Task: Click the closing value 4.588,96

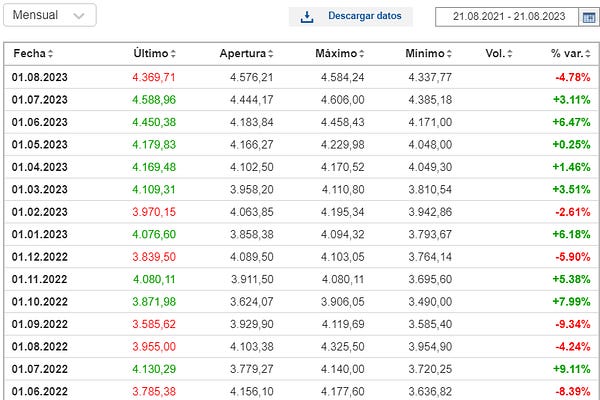Action: pyautogui.click(x=154, y=100)
